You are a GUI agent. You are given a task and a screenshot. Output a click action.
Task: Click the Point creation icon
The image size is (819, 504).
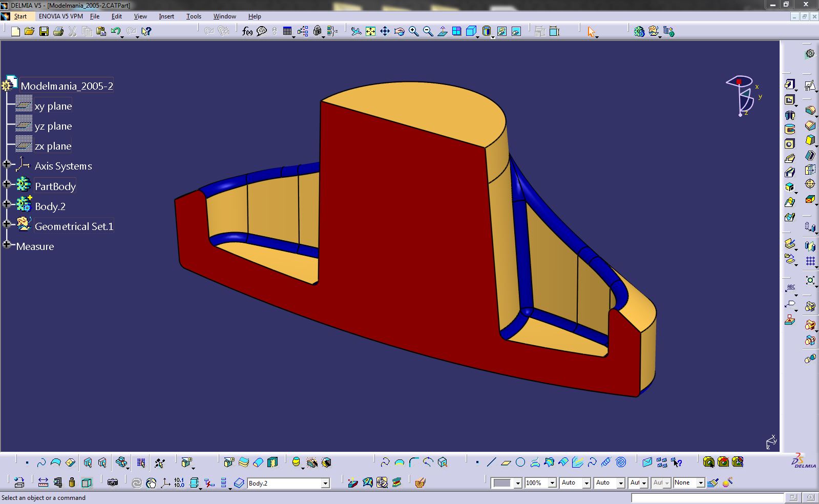[x=477, y=463]
